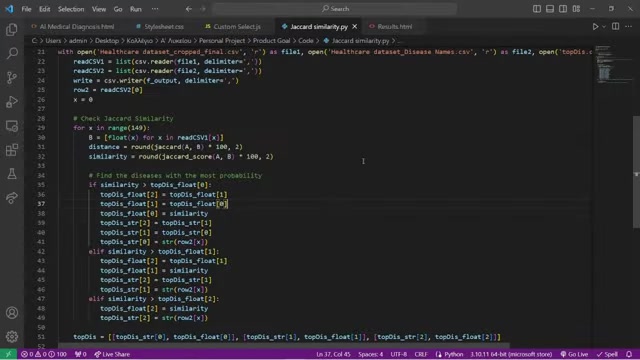Go forward with the navigation arrow
This screenshot has width=640, height=360.
click(203, 9)
